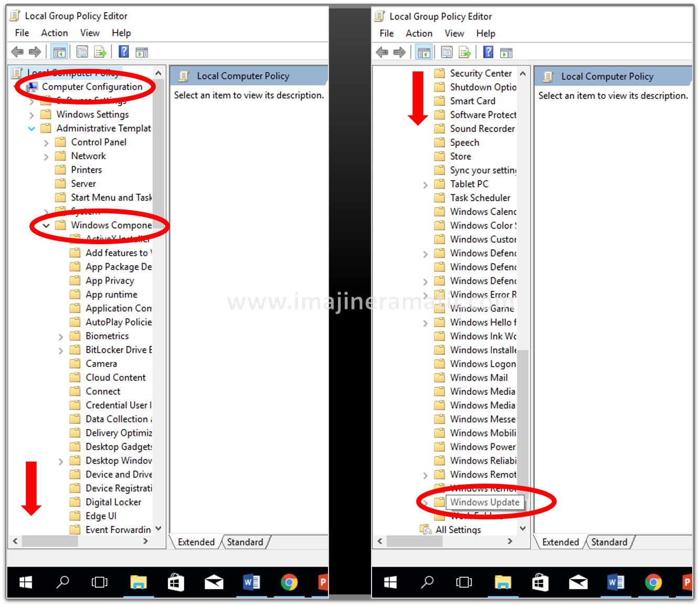Expand BitLocker Drive Encryption node
Image resolution: width=700 pixels, height=606 pixels.
pos(61,350)
